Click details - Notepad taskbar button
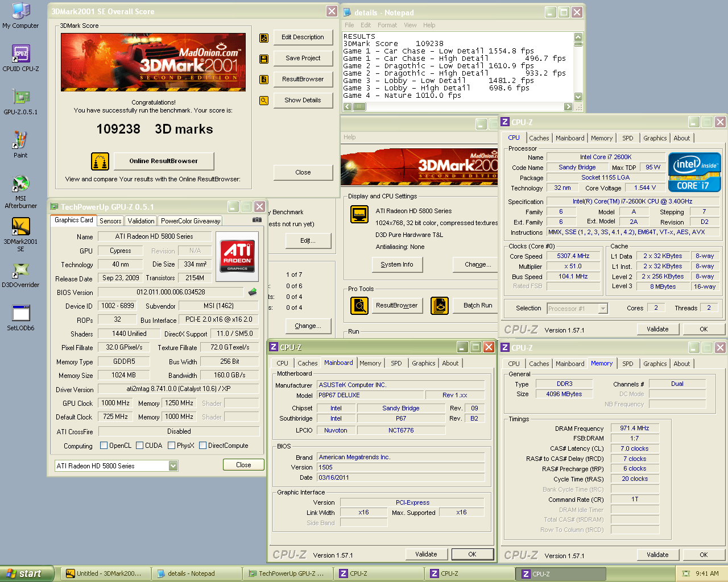This screenshot has width=728, height=582. tap(196, 573)
